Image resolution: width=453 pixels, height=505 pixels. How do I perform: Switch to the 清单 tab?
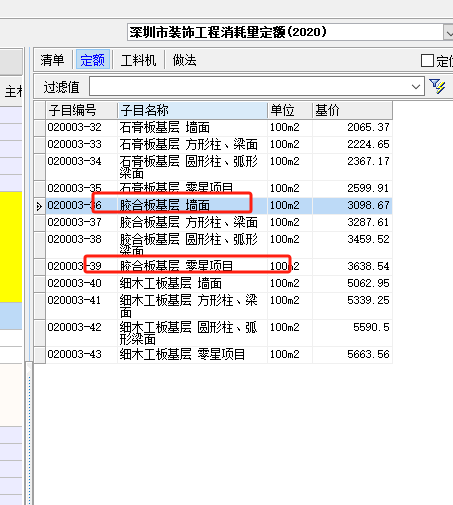[52, 60]
